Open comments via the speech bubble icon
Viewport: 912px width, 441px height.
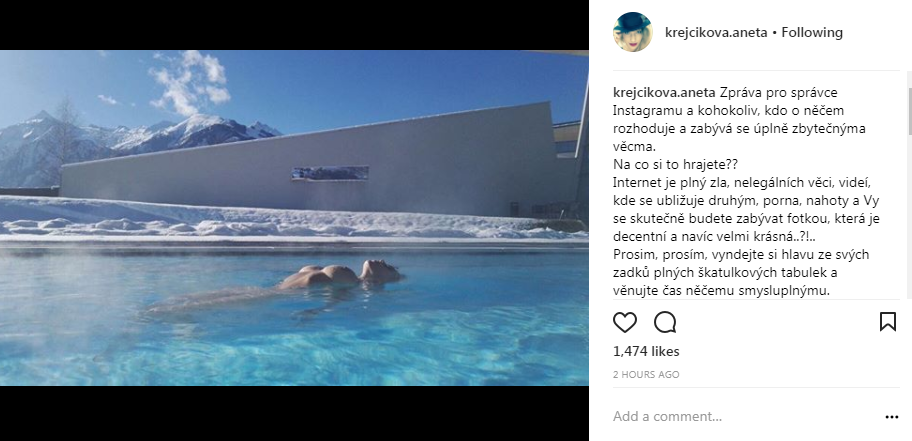[665, 322]
